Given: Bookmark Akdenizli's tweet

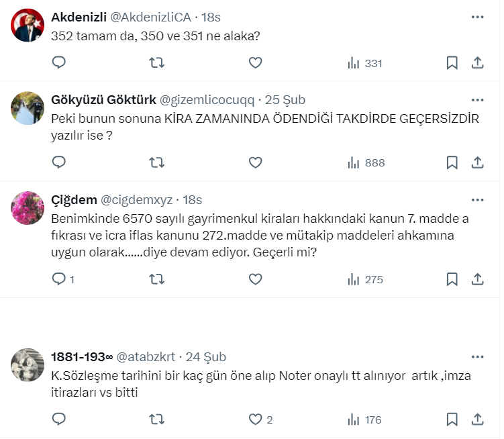Looking at the screenshot, I should coord(452,63).
